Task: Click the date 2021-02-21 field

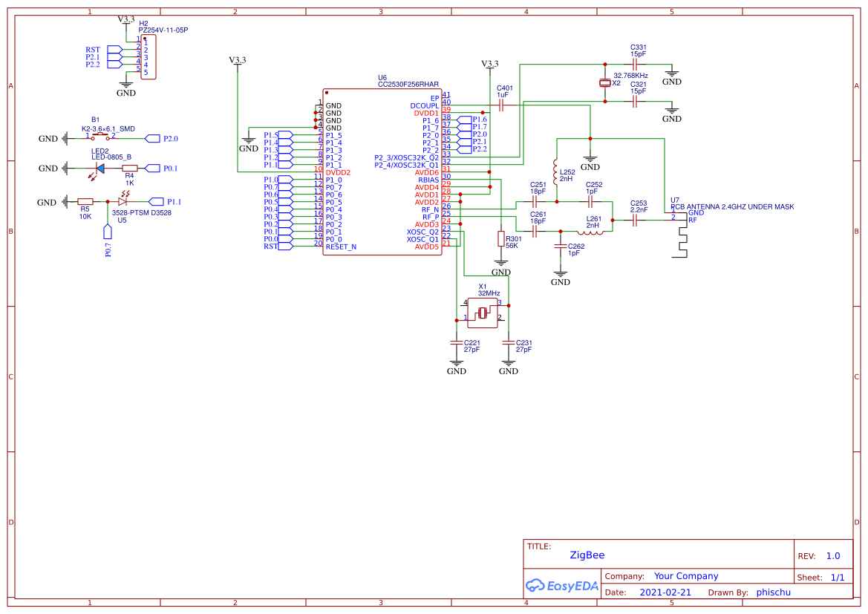Action: coord(665,592)
